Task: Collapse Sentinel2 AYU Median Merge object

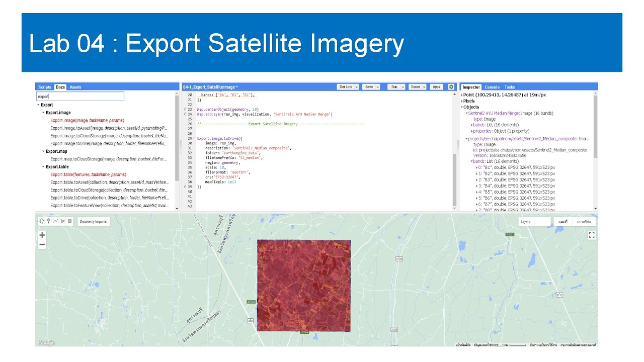Action: [466, 113]
